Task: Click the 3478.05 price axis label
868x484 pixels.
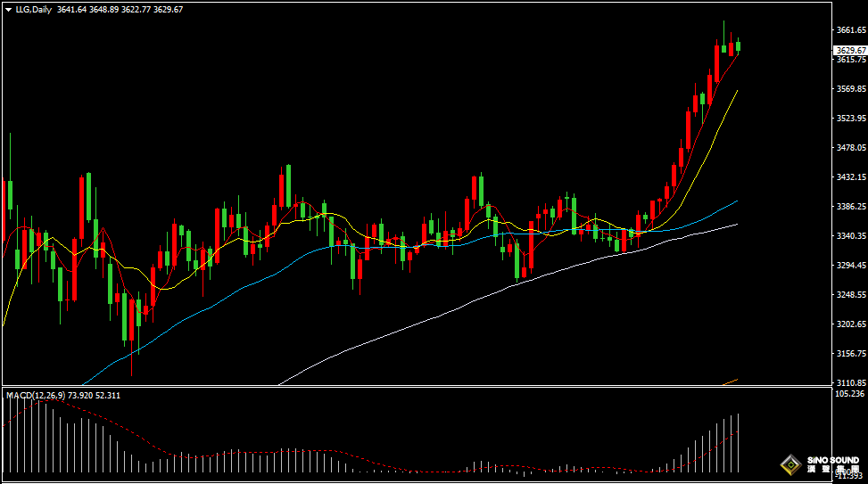Action: (851, 148)
